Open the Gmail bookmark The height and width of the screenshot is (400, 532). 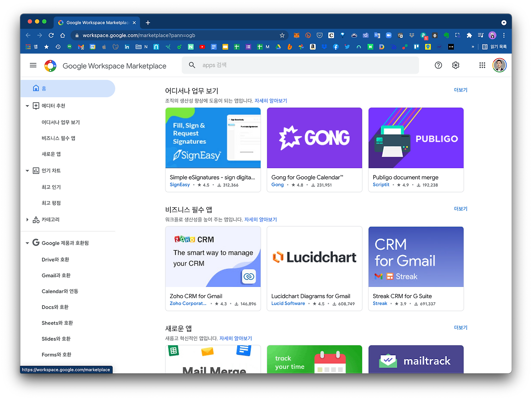[81, 47]
